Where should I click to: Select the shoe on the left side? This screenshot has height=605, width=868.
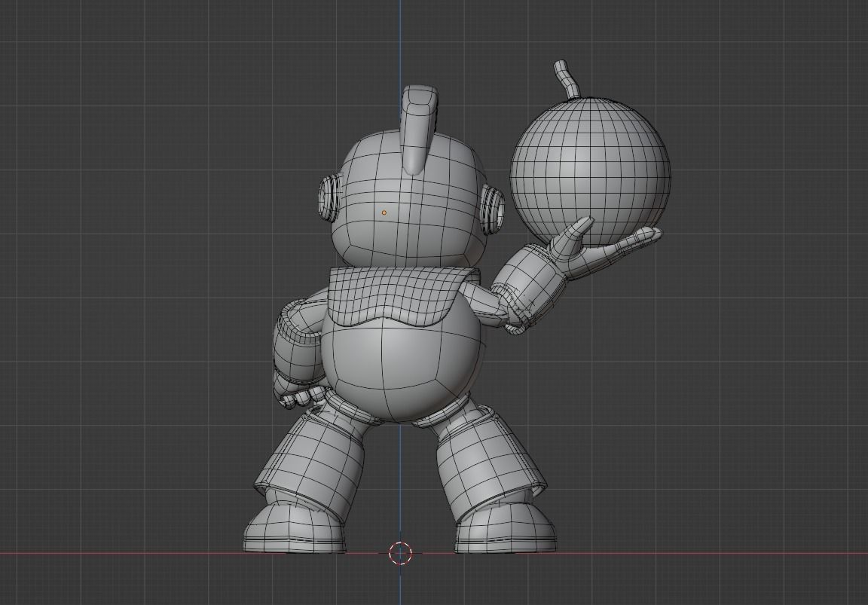[x=293, y=529]
